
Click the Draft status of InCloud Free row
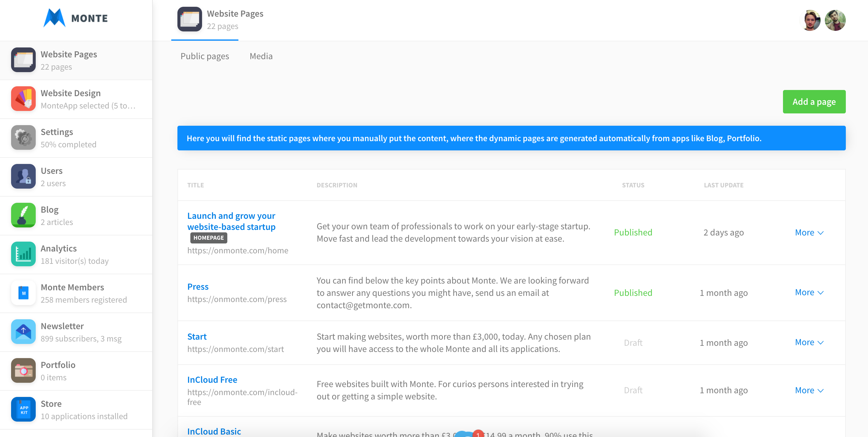point(633,390)
